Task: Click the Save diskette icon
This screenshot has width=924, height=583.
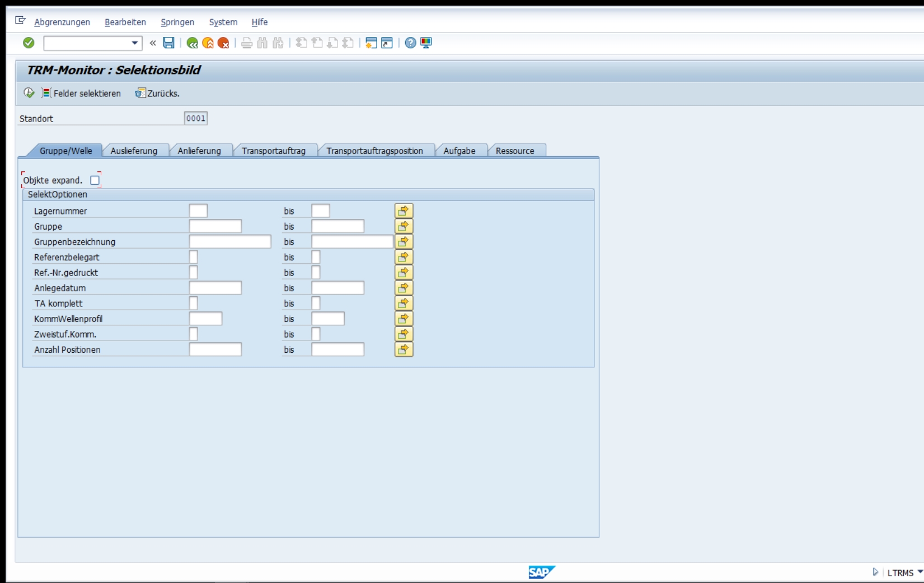Action: point(168,43)
